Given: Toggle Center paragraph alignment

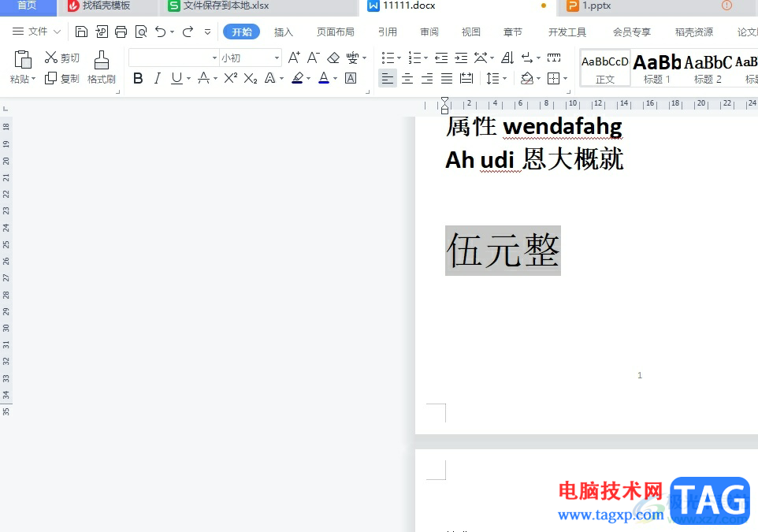Looking at the screenshot, I should coord(407,78).
